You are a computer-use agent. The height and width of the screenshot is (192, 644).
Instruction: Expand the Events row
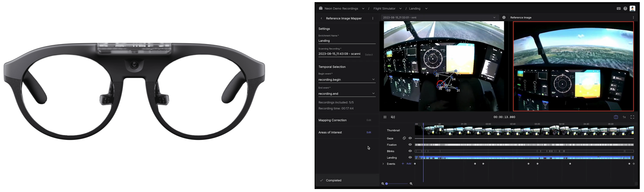[x=383, y=164]
